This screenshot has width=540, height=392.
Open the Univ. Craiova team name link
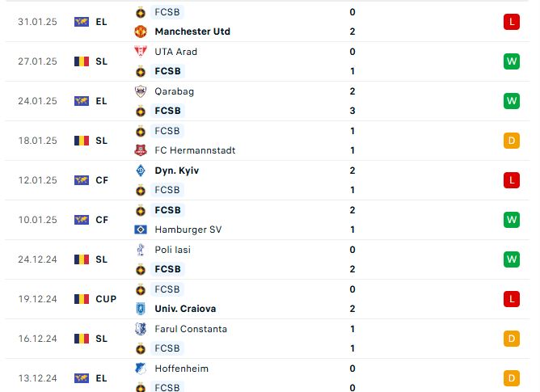(185, 309)
